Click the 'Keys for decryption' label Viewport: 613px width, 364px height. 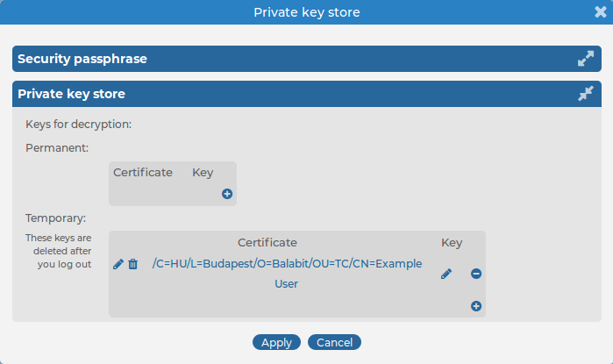[79, 125]
